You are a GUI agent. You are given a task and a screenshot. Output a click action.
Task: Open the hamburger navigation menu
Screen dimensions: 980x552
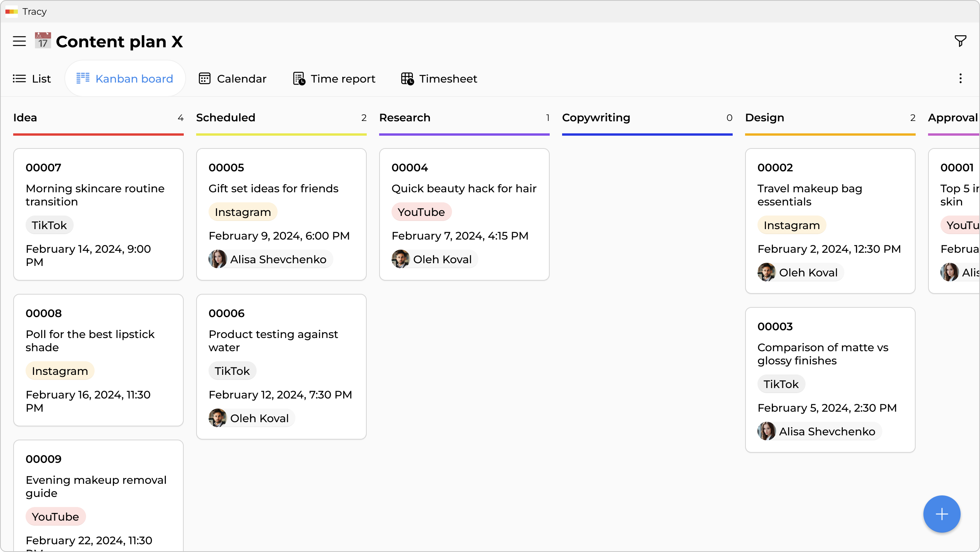click(19, 41)
